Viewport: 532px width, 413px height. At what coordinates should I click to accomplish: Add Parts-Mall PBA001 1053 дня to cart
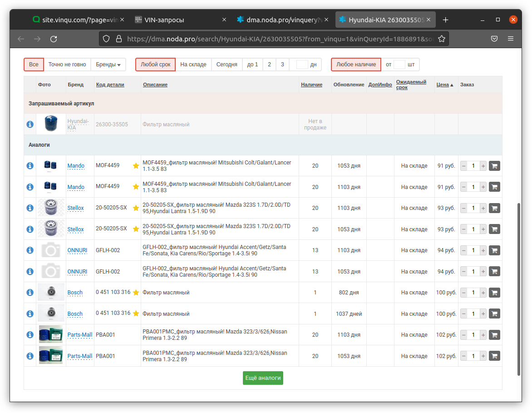(x=494, y=356)
